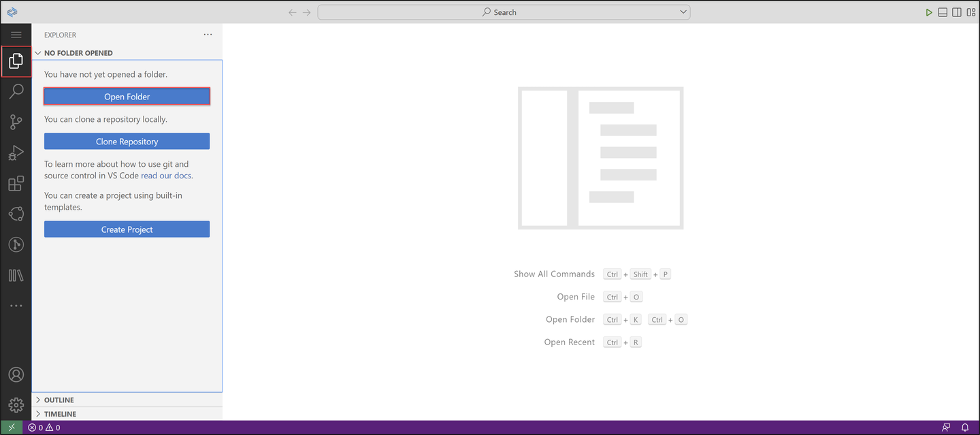The height and width of the screenshot is (435, 980).
Task: Open the Customize Layout icon
Action: (x=971, y=12)
